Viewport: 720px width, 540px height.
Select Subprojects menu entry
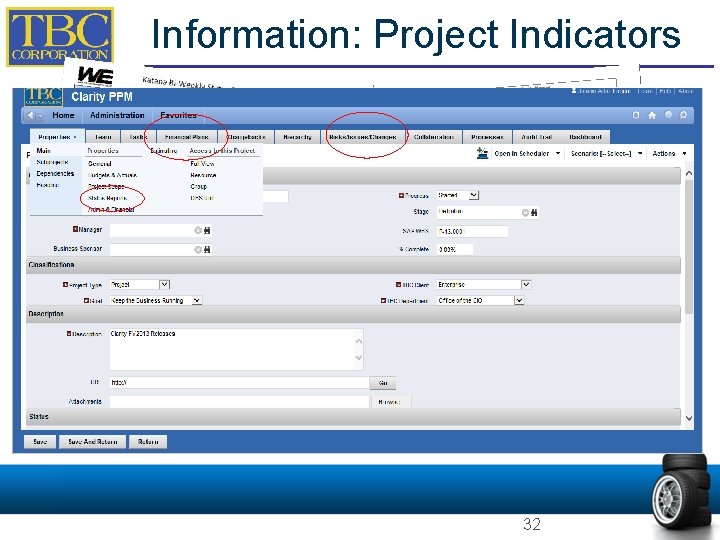tap(52, 162)
